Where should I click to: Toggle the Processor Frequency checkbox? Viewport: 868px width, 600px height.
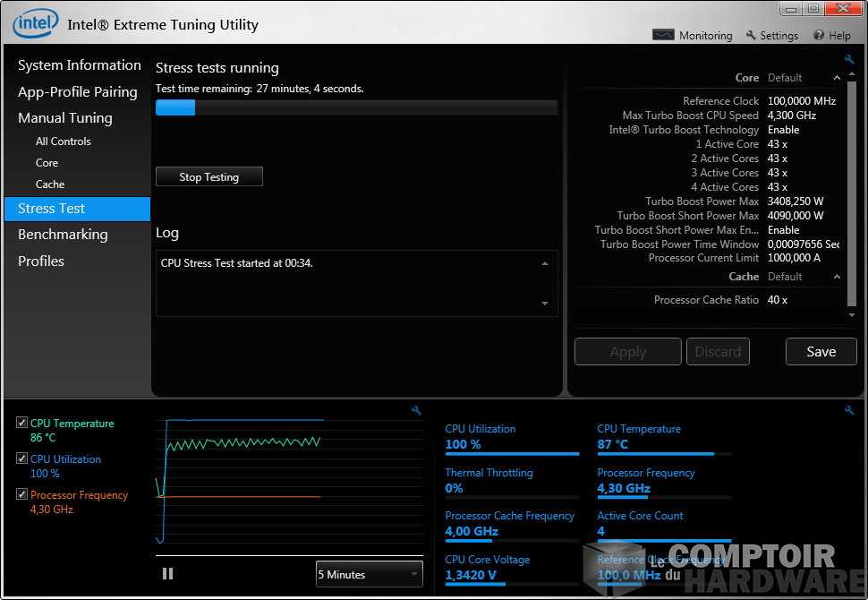tap(21, 493)
